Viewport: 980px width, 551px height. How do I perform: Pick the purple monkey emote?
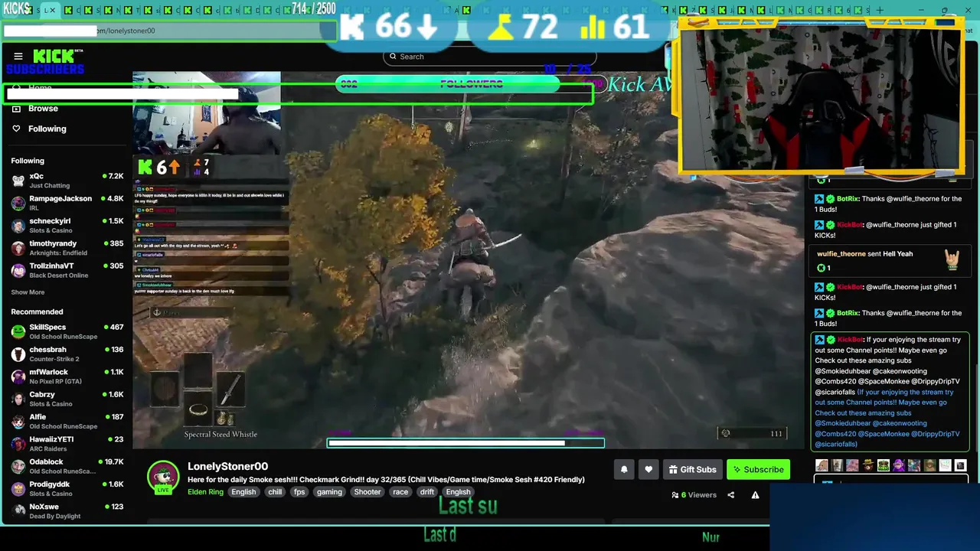coord(899,465)
